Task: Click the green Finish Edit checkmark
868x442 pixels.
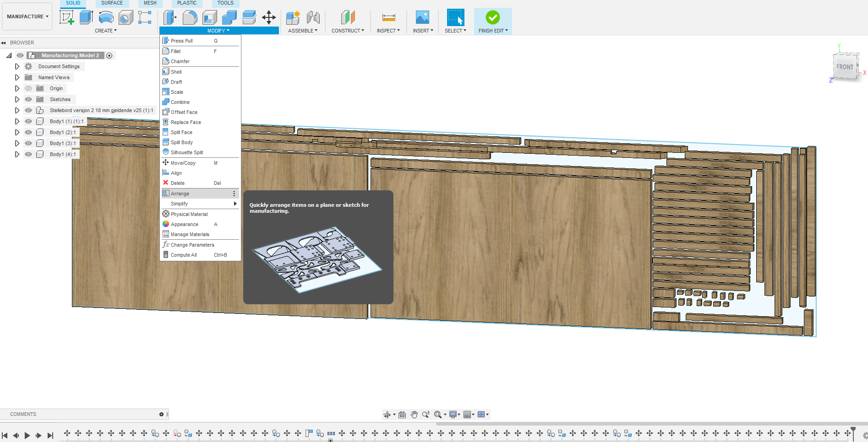Action: pyautogui.click(x=493, y=17)
